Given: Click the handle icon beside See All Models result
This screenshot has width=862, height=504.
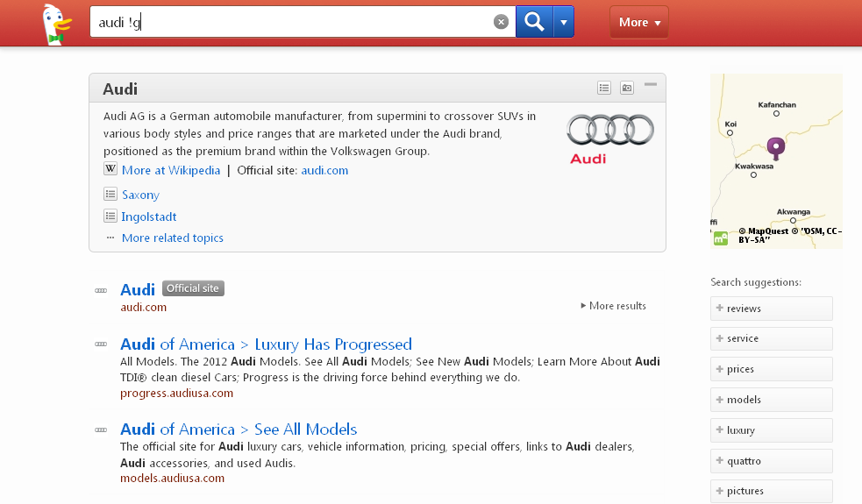Looking at the screenshot, I should [x=101, y=429].
